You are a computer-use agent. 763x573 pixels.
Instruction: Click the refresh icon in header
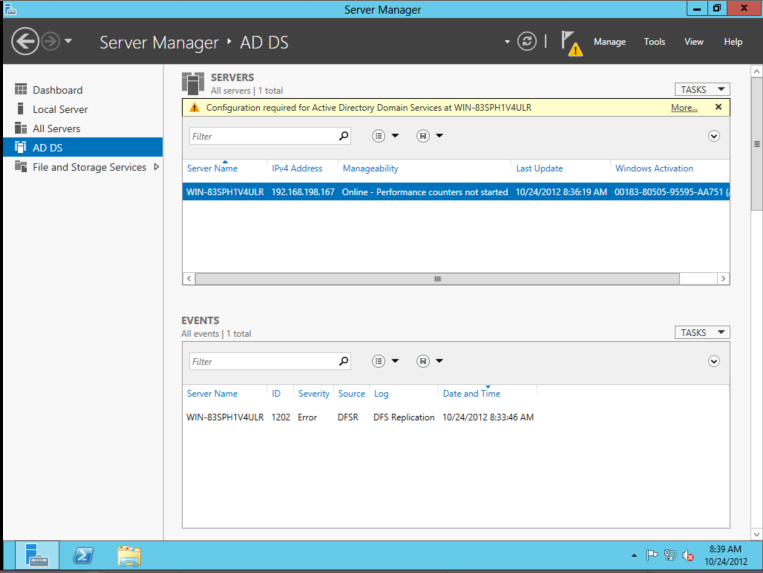[x=527, y=41]
